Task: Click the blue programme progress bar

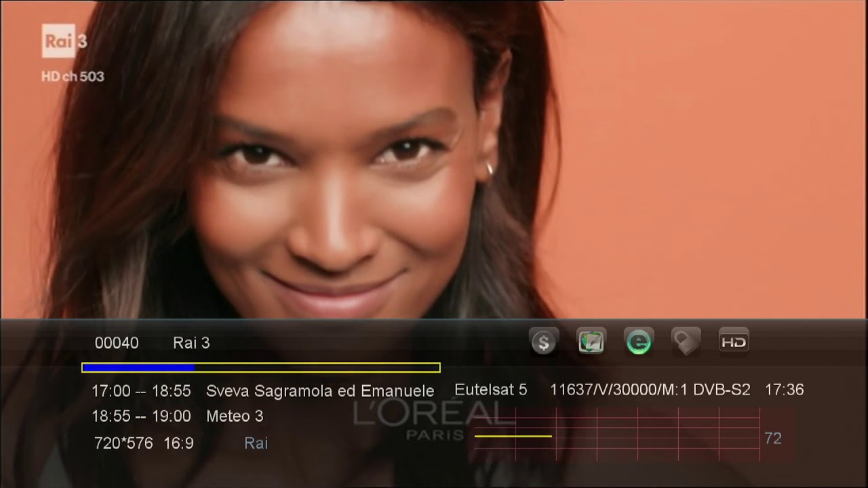Action: point(261,368)
